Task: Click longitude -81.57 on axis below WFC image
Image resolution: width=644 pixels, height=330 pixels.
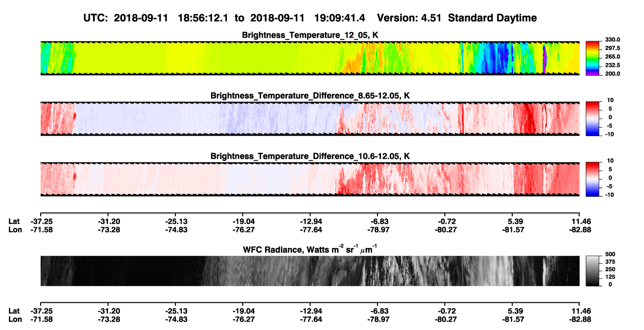Action: [x=512, y=319]
